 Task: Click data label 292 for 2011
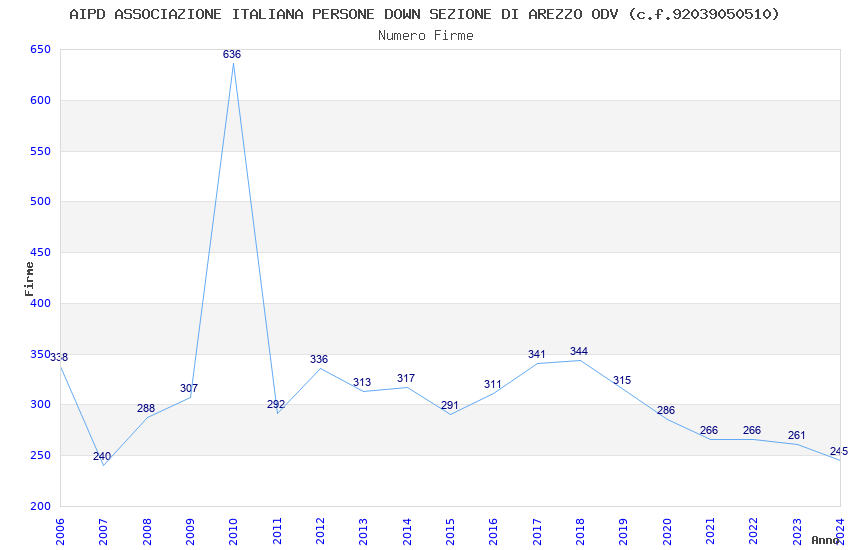pyautogui.click(x=276, y=404)
